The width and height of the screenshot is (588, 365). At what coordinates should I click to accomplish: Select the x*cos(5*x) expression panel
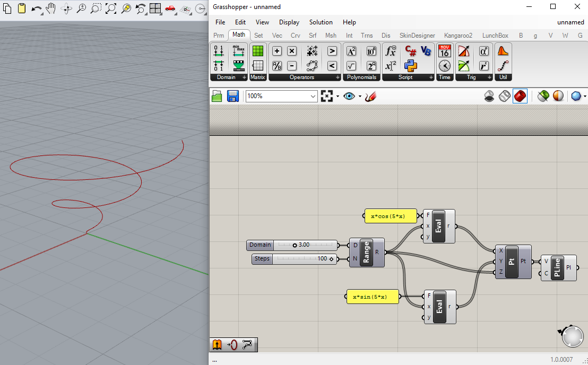point(390,216)
